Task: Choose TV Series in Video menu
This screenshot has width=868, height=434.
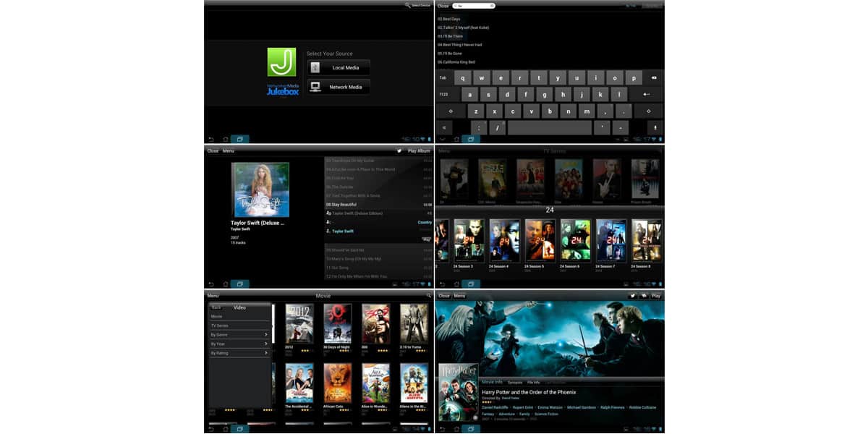Action: tap(239, 325)
